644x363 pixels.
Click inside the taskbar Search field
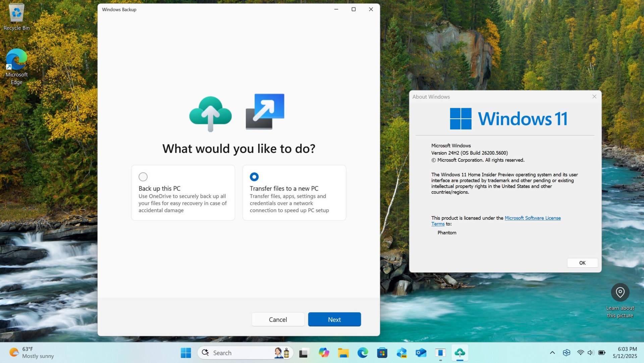click(x=235, y=353)
